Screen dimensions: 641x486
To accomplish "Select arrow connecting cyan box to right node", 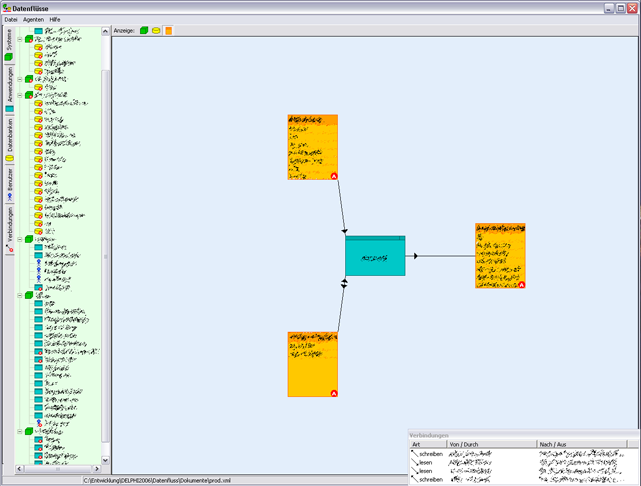I will [441, 256].
